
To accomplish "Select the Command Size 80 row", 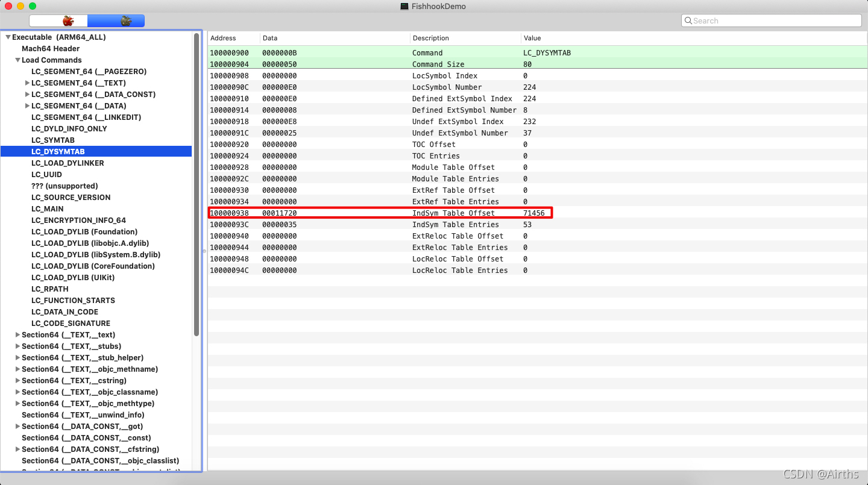I will tap(538, 64).
